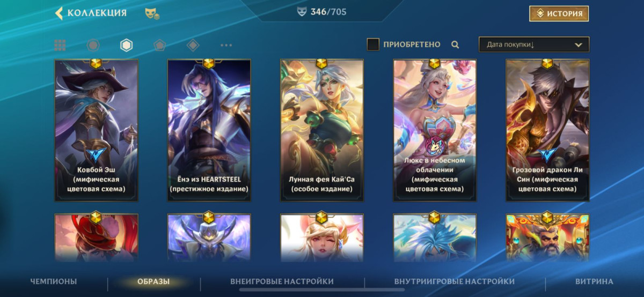The height and width of the screenshot is (297, 644).
Task: Open the three-dots more filters icon
Action: (x=226, y=46)
